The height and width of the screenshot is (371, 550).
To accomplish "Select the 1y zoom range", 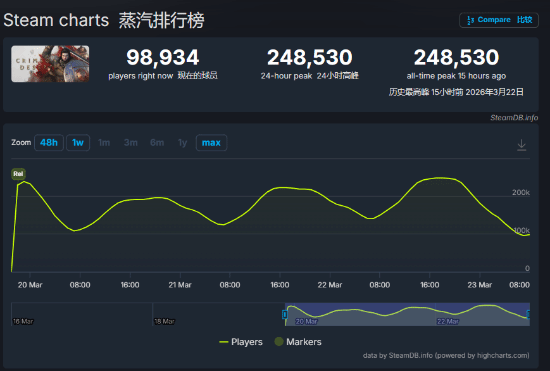I will click(x=182, y=143).
